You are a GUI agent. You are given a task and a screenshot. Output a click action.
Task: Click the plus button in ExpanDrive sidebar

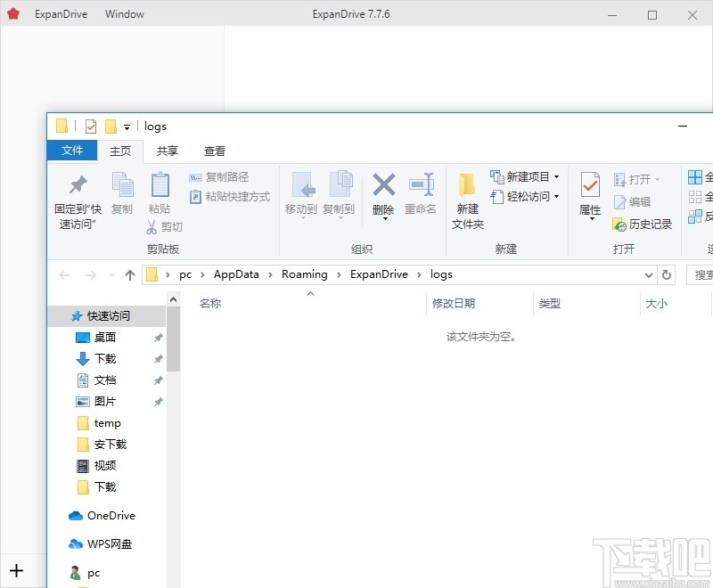coord(17,570)
